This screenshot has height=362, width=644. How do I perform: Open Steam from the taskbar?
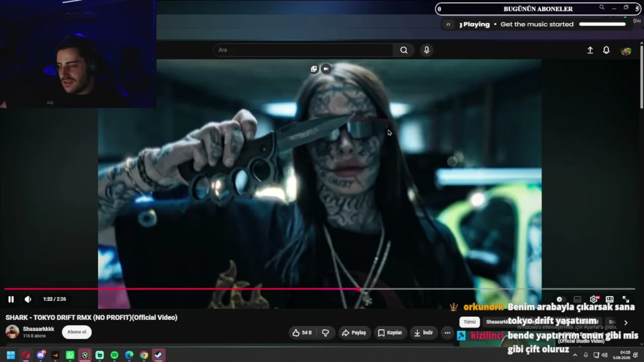(158, 355)
